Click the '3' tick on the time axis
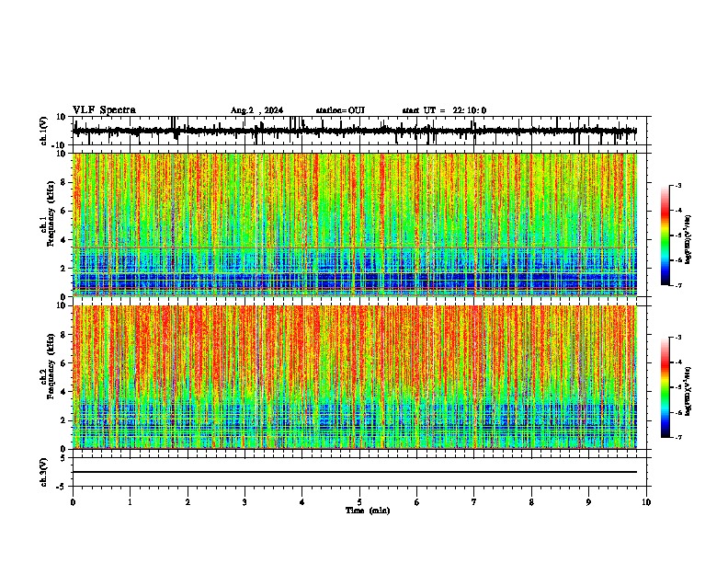The height and width of the screenshot is (563, 728). click(x=245, y=502)
